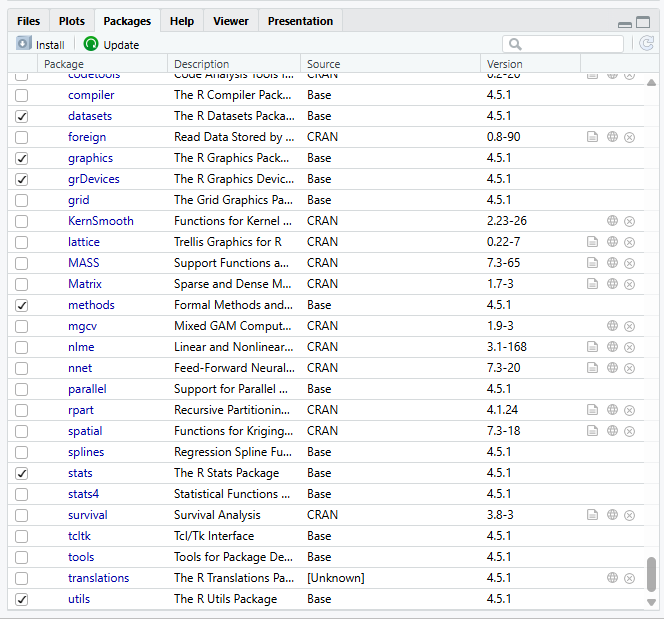Refresh the package listing
Image resolution: width=664 pixels, height=619 pixels.
(x=646, y=43)
